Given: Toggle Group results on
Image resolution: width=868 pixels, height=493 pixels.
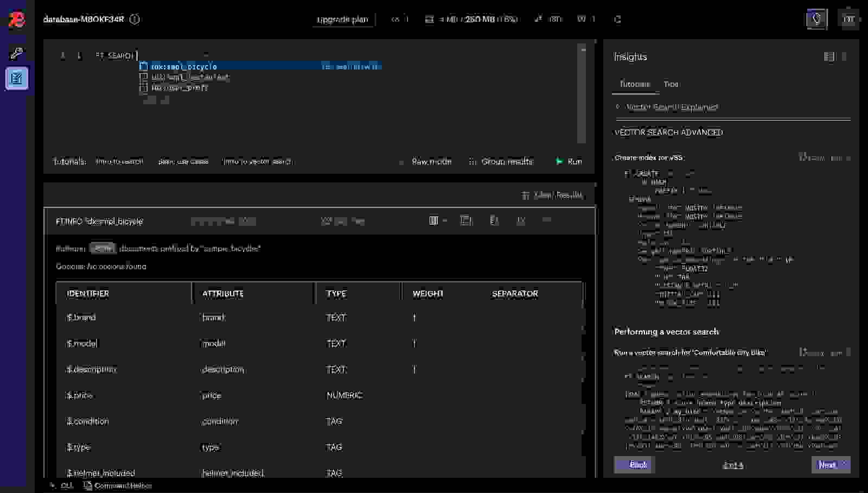Looking at the screenshot, I should click(x=499, y=161).
